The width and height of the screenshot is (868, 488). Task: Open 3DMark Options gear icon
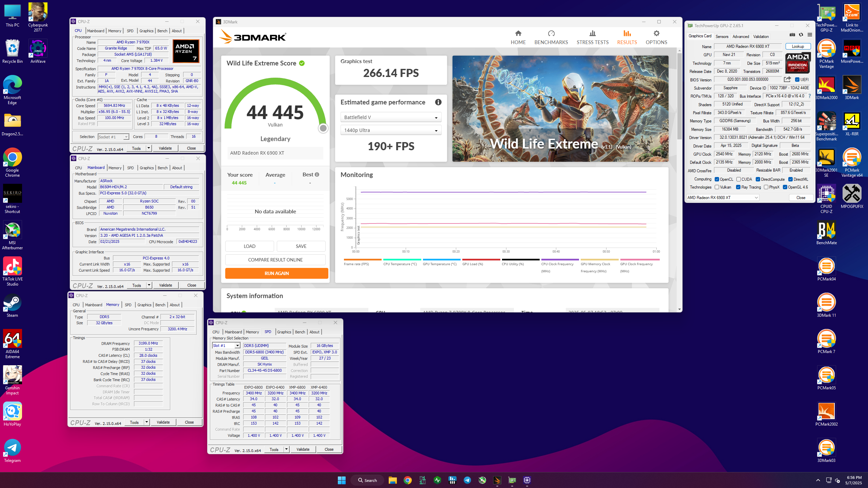pos(656,33)
